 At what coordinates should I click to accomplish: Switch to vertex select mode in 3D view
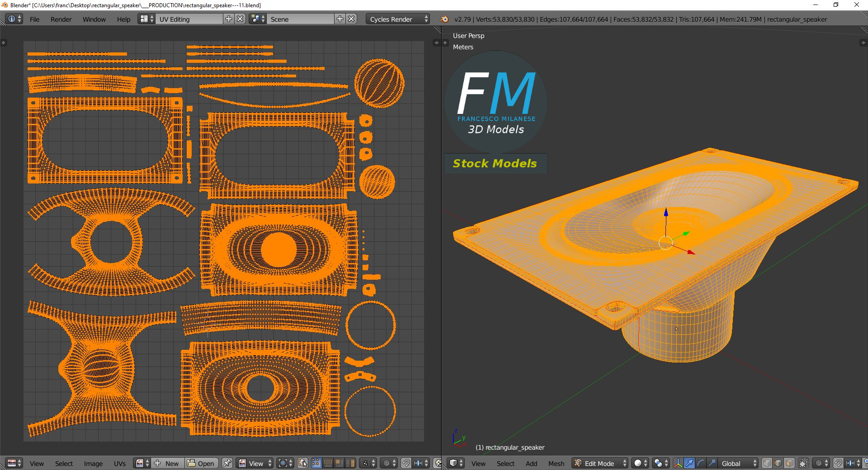tap(767, 463)
